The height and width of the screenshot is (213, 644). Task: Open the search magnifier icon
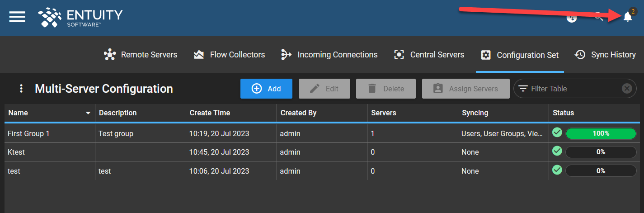click(598, 17)
